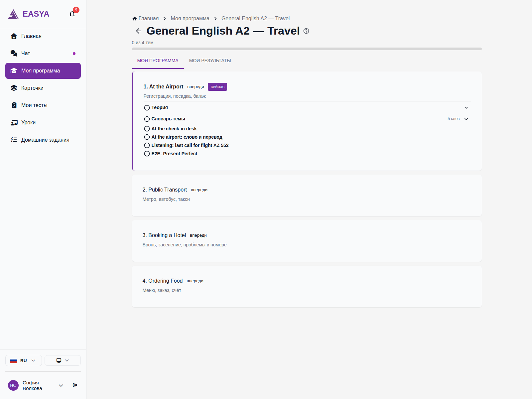
Task: Open Домашние задания in the sidebar
Action: 43,140
